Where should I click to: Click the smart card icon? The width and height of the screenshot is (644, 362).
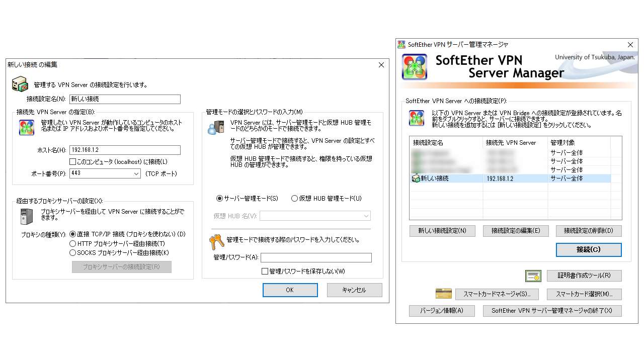444,294
